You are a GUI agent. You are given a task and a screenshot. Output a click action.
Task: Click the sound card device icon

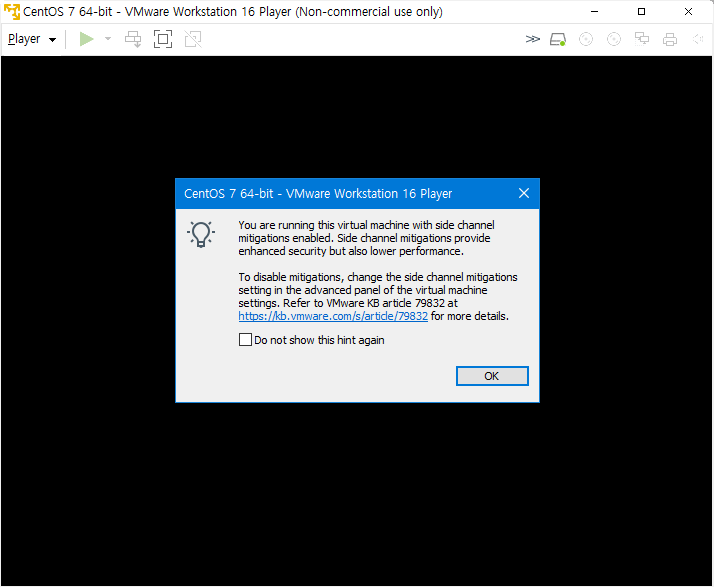pos(698,40)
